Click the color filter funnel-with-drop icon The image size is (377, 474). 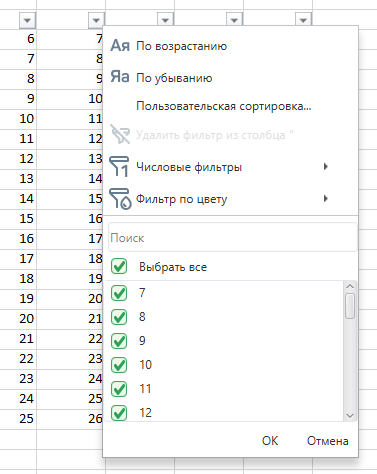click(120, 199)
